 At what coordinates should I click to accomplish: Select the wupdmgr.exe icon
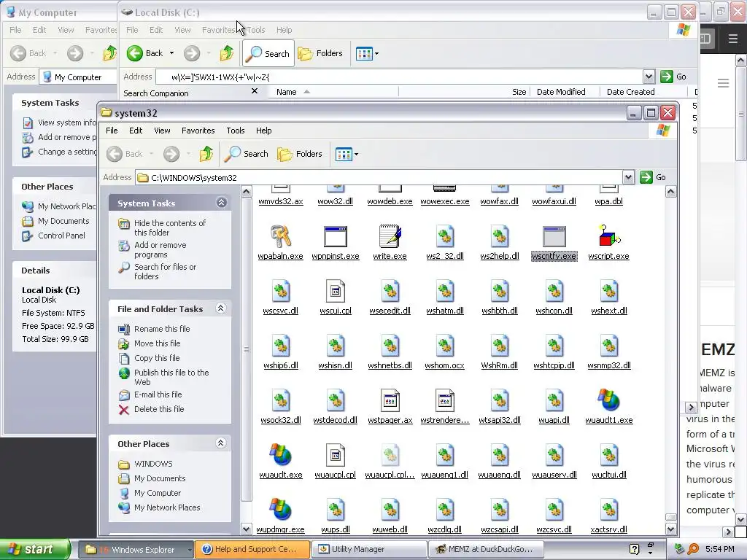(x=281, y=510)
